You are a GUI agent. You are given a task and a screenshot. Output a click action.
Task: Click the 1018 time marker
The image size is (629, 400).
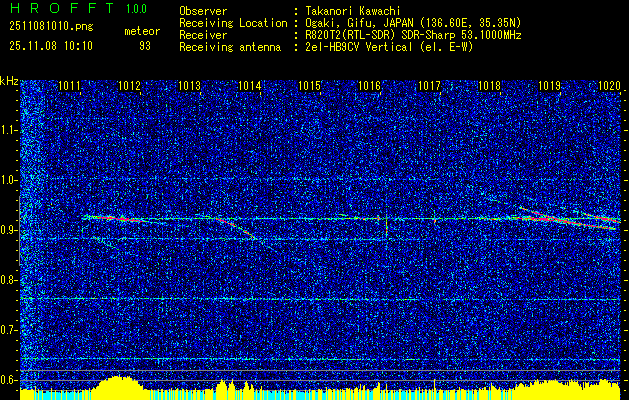(489, 86)
